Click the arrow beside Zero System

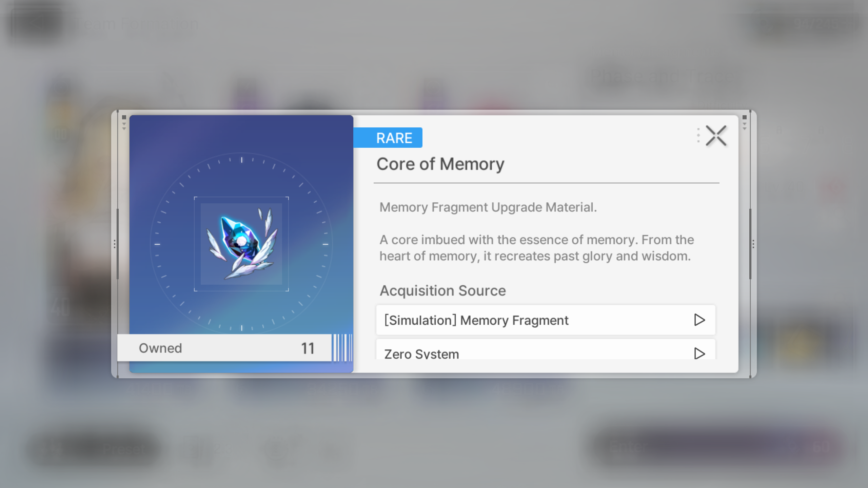[x=699, y=353]
